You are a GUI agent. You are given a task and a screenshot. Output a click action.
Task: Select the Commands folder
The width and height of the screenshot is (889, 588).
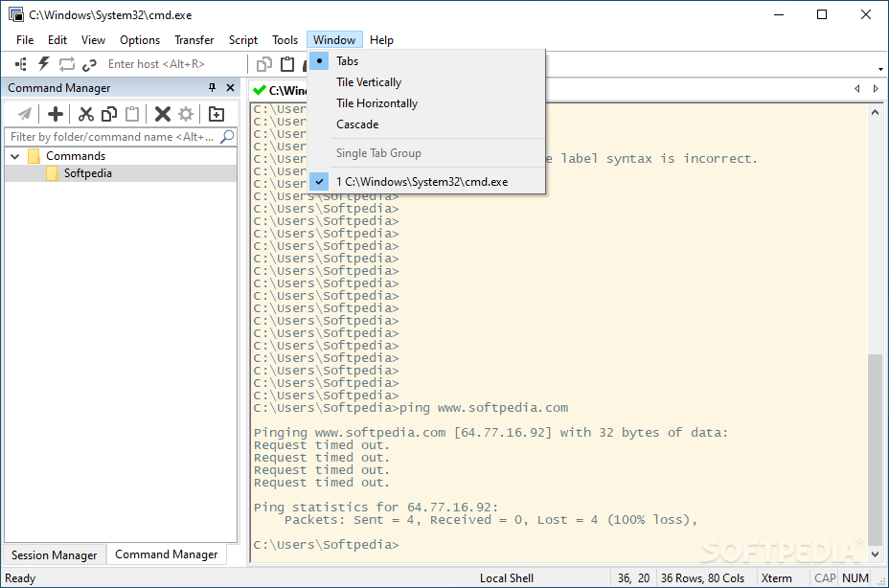tap(76, 156)
